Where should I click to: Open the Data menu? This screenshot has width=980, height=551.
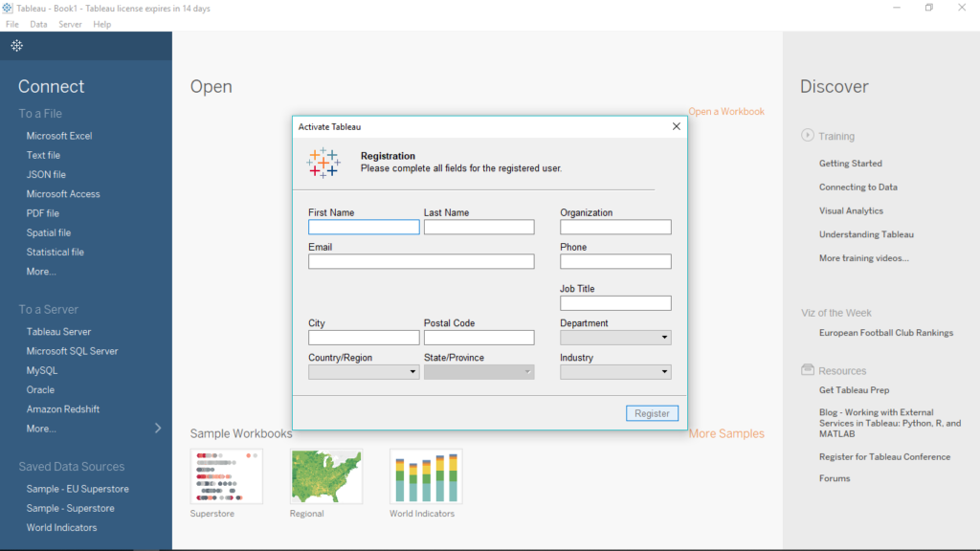pos(38,24)
